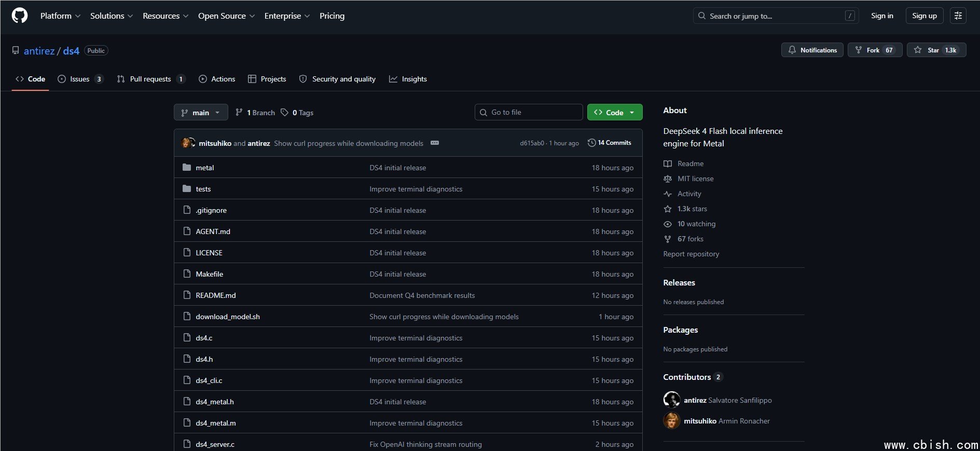Click the commit author avatars in latest commit

[188, 143]
